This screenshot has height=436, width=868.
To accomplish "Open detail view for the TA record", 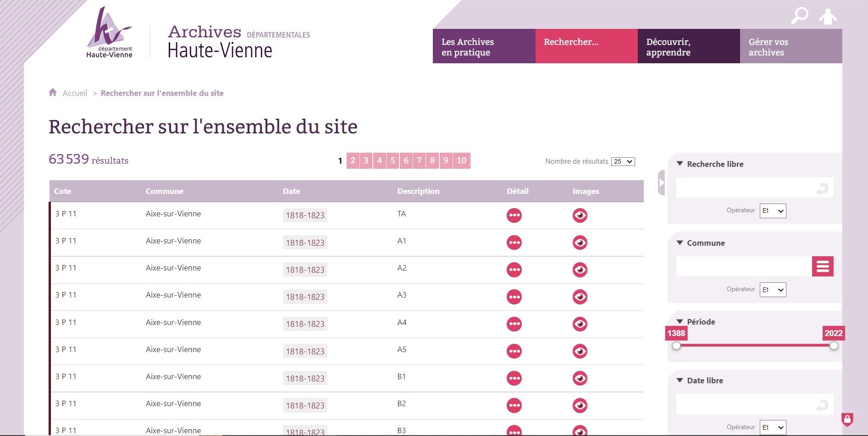I will point(514,215).
